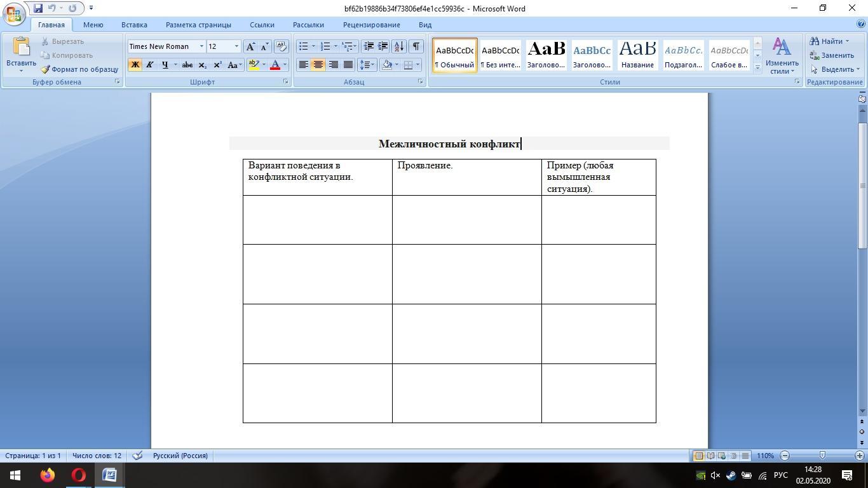Select Без интервала style
Viewport: 868px width, 488px height.
pyautogui.click(x=501, y=55)
